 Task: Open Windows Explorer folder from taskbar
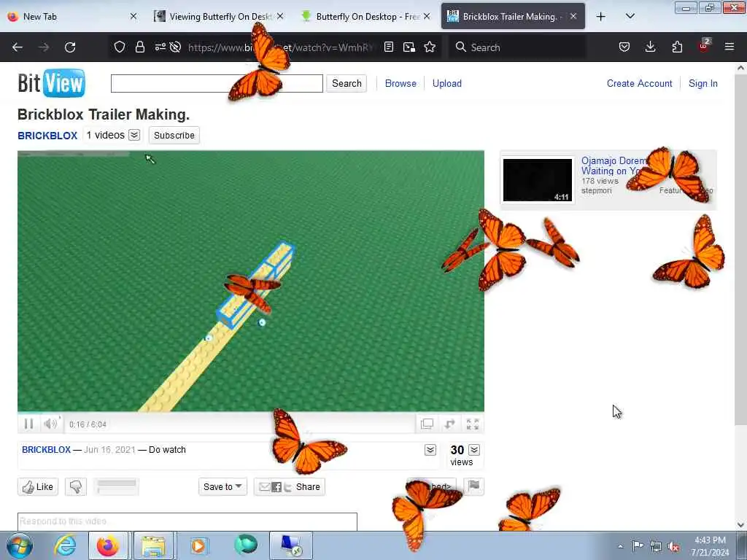(x=153, y=545)
